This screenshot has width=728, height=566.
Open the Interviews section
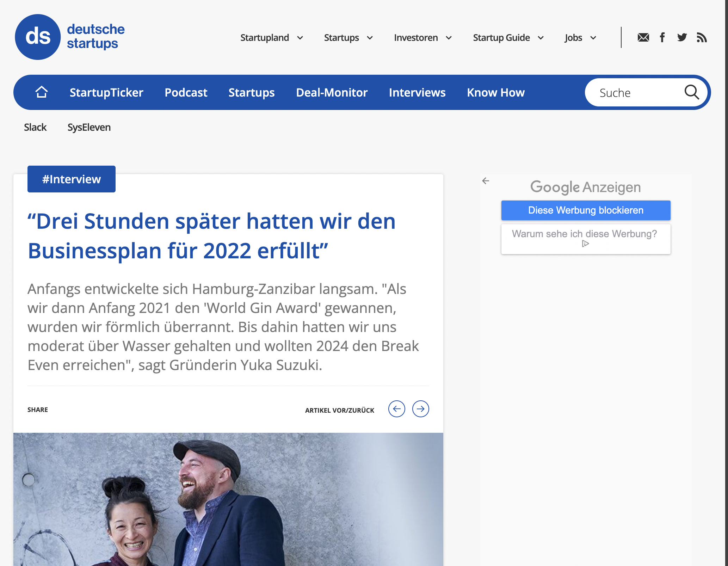[417, 92]
